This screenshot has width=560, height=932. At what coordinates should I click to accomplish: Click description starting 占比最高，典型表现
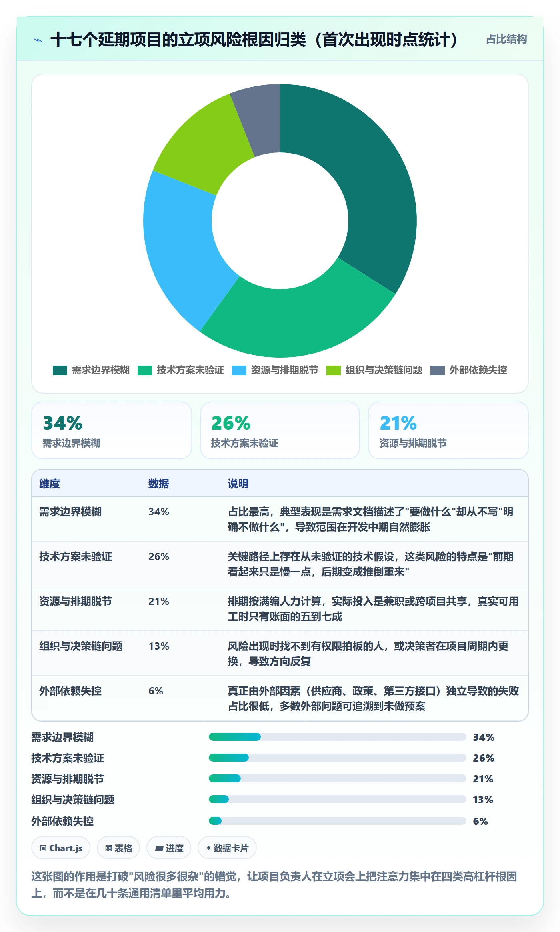point(371,519)
